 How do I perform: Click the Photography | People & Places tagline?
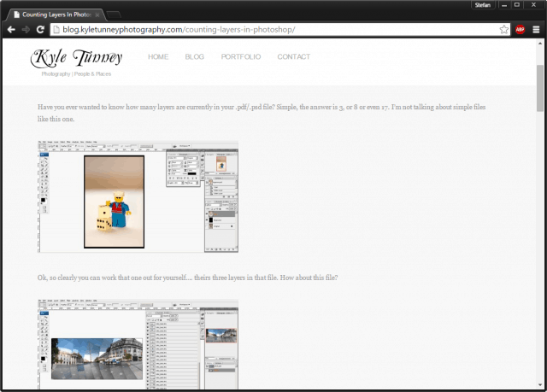76,73
